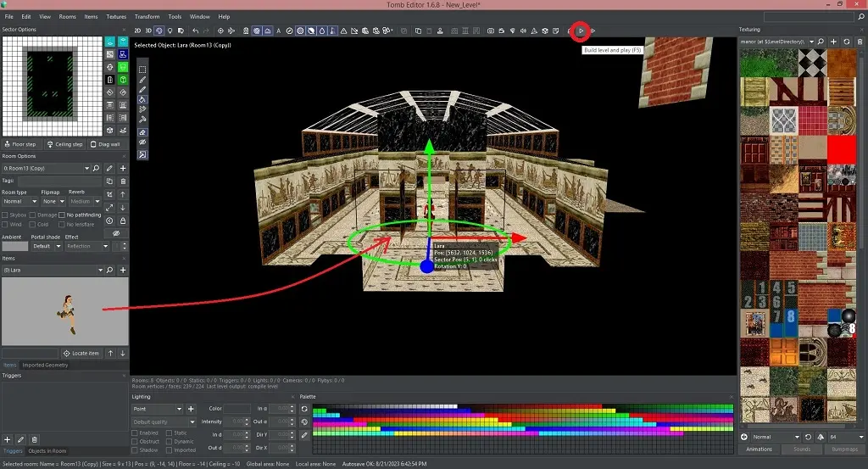Switch to the Imported Geometry tab
This screenshot has height=469, width=868.
point(45,365)
